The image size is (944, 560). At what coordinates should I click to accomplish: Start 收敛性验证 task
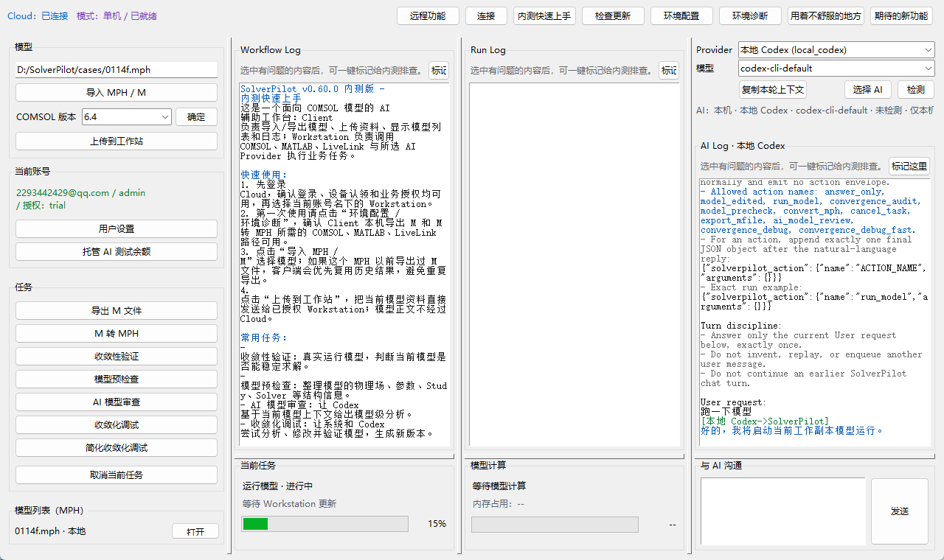(117, 357)
